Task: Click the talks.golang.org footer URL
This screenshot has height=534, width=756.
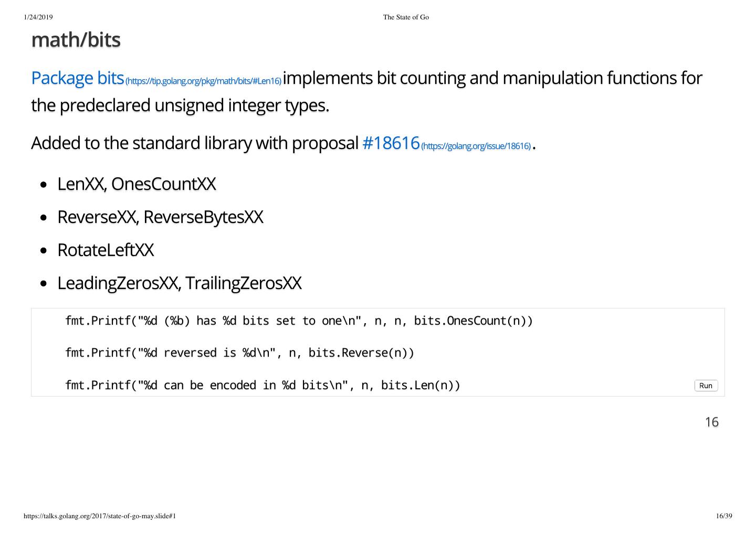Action: [x=100, y=516]
